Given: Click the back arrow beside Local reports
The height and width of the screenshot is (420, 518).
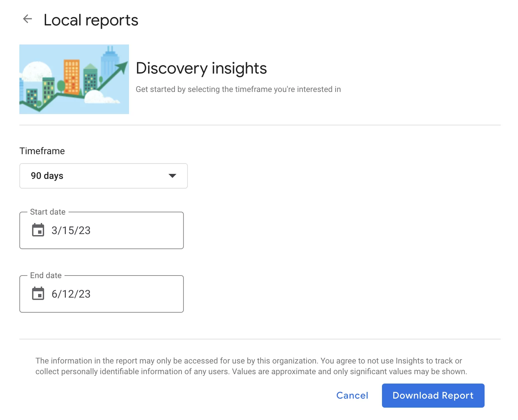Looking at the screenshot, I should [x=27, y=19].
